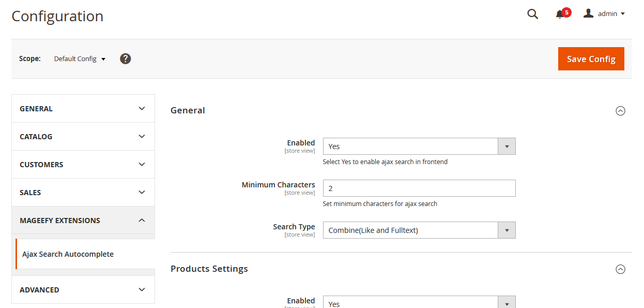Expand the General sidebar section
Image resolution: width=644 pixels, height=308 pixels.
[x=83, y=109]
